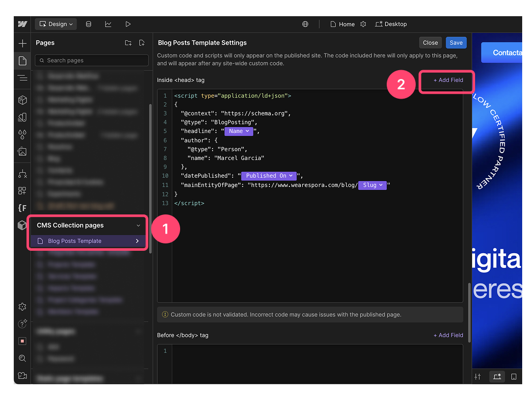Click the warning icon in validation notice
Screen dimensions: 532x397
click(x=165, y=315)
